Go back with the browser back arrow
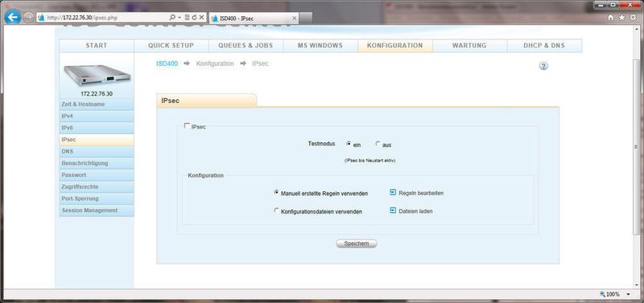644x303 pixels. tap(13, 17)
